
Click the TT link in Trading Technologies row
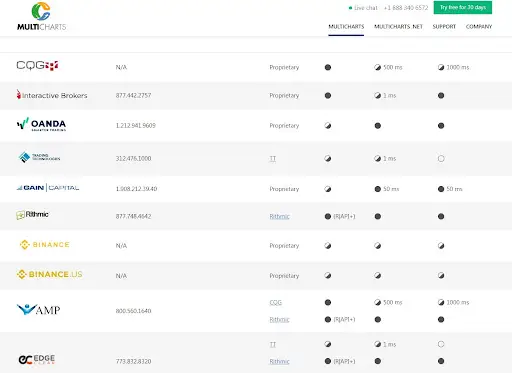click(273, 158)
